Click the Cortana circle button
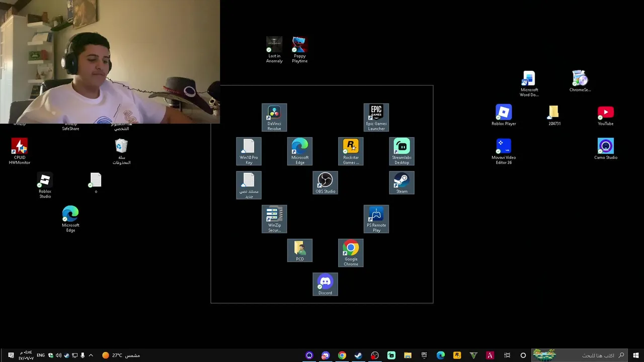 tap(523, 355)
